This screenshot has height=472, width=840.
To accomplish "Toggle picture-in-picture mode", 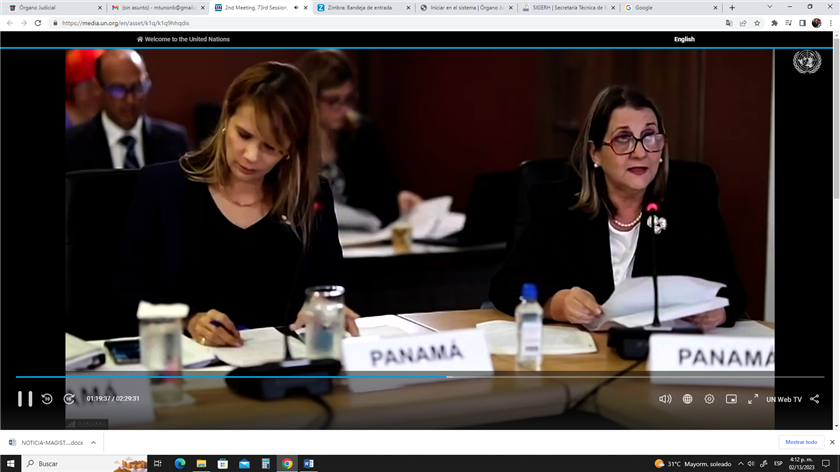I will [731, 399].
